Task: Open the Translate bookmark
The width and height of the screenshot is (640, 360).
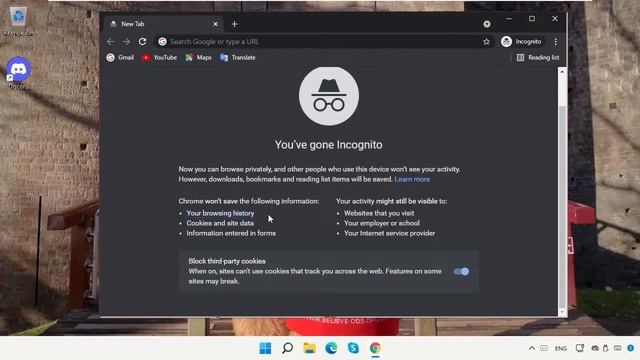Action: pyautogui.click(x=238, y=58)
